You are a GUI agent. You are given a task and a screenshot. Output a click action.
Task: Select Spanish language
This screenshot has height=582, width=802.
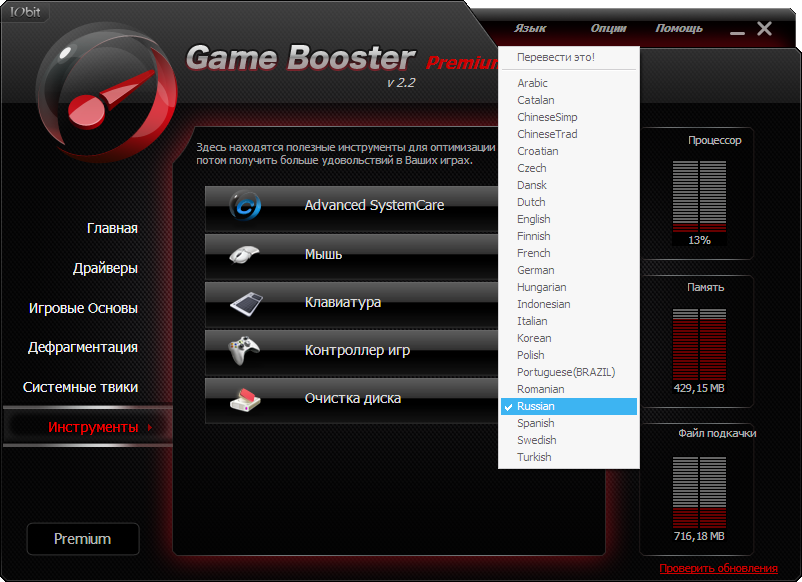(569, 423)
